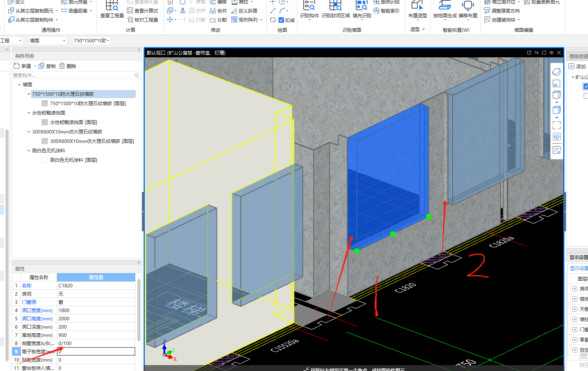Close the 构件列表 panel
Viewport: 588px width, 371px height.
coord(139,50)
